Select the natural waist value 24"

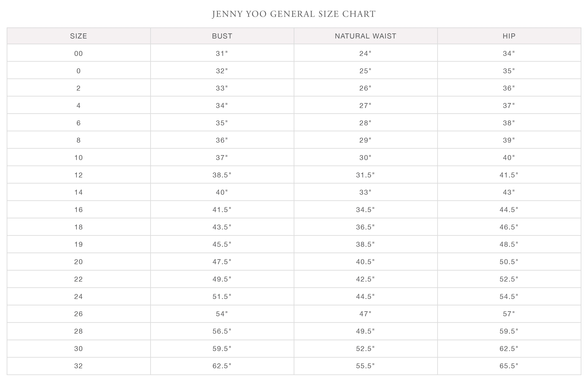click(x=365, y=54)
